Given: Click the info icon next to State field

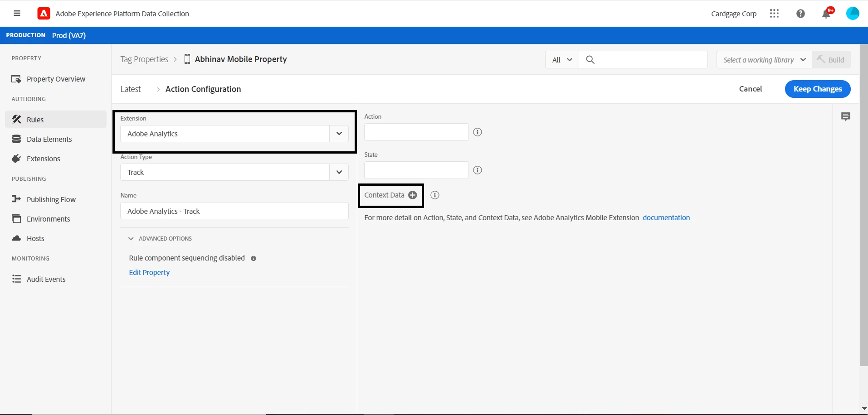Looking at the screenshot, I should 478,170.
